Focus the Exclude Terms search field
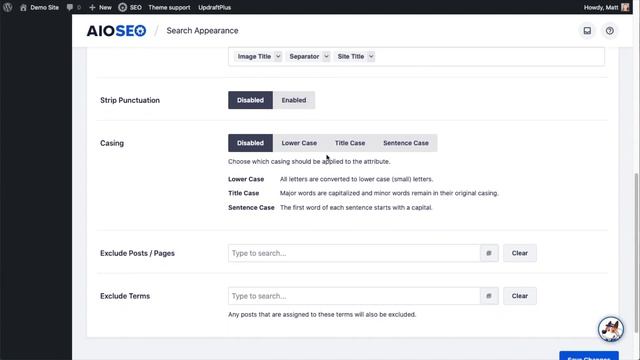This screenshot has width=640, height=360. click(354, 296)
